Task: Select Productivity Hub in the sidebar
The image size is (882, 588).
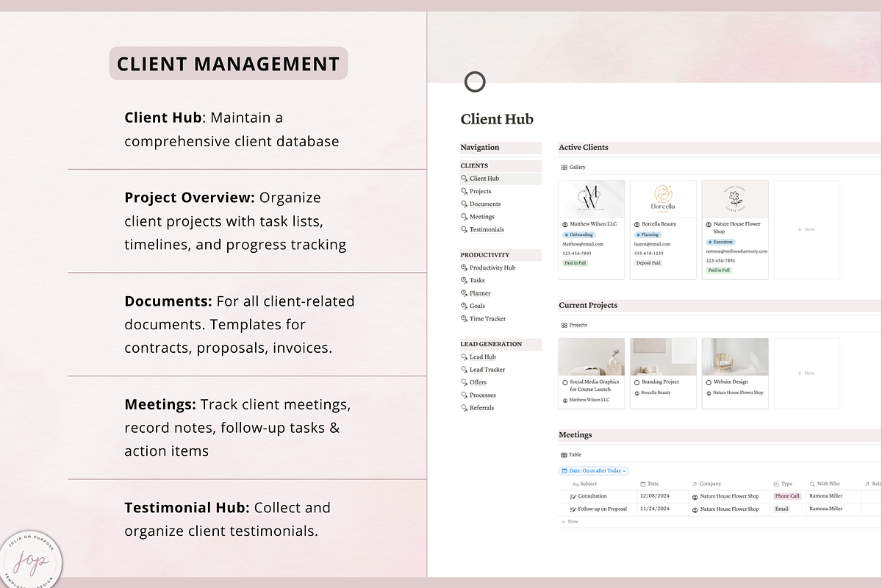Action: pos(492,266)
